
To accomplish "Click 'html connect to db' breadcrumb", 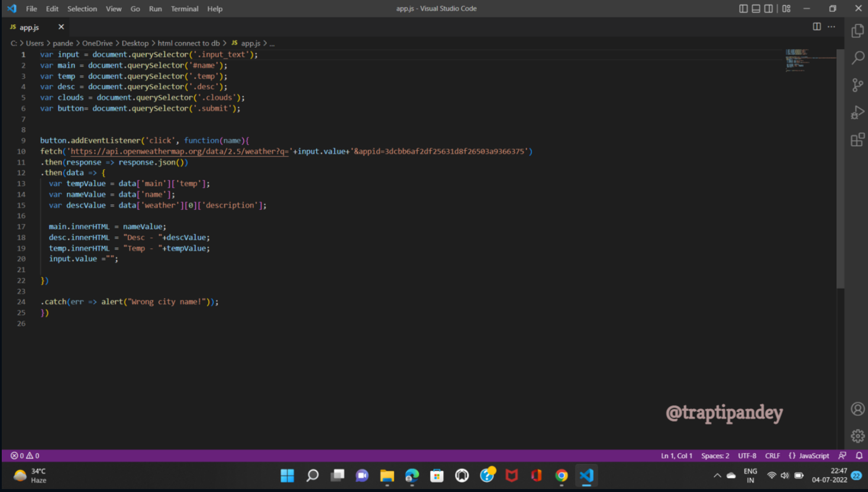I will 189,43.
